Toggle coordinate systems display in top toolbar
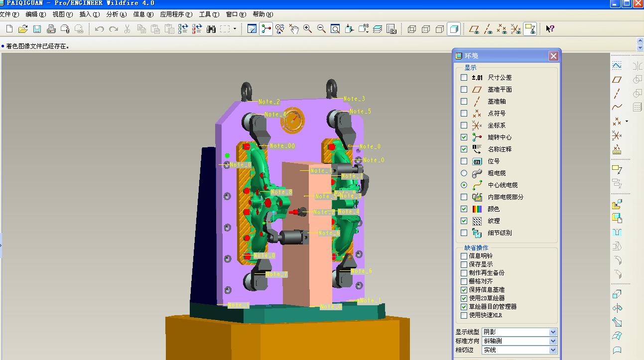The height and width of the screenshot is (360, 644). point(516,29)
